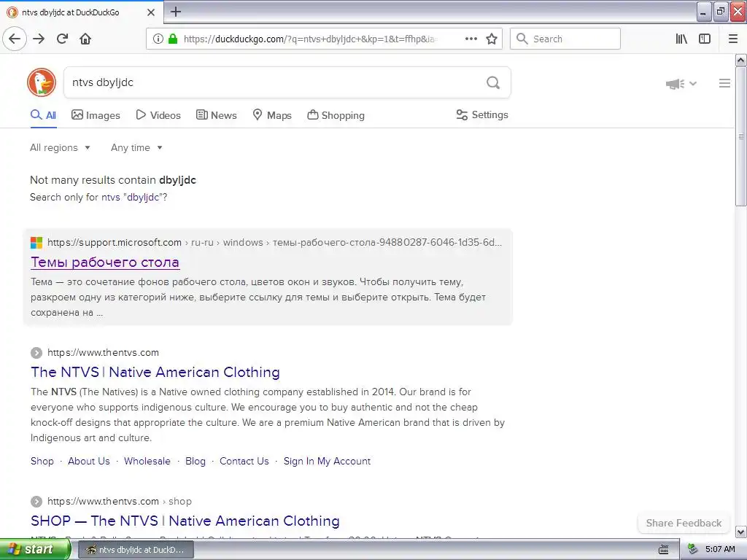Click the Share Feedback button
The height and width of the screenshot is (560, 747).
click(x=684, y=523)
